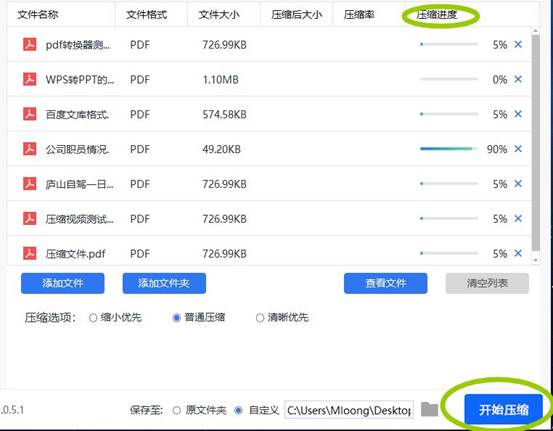Select the 清晰优先 compression option
Image resolution: width=553 pixels, height=431 pixels.
[260, 318]
